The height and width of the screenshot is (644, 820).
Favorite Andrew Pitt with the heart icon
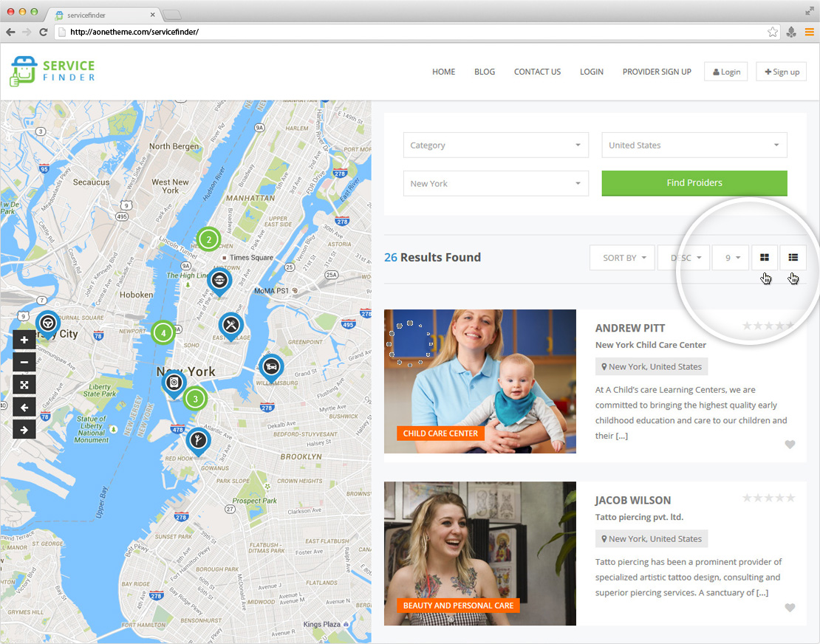(x=790, y=445)
